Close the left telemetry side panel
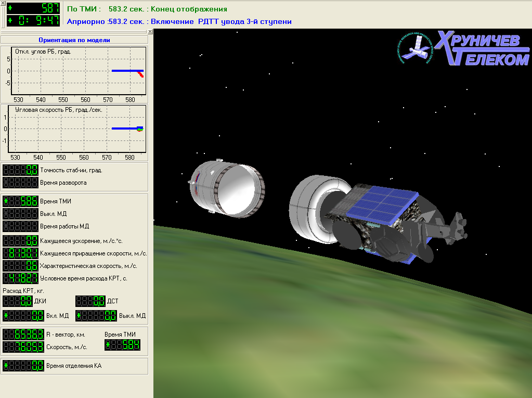532x398 pixels. coord(150,32)
